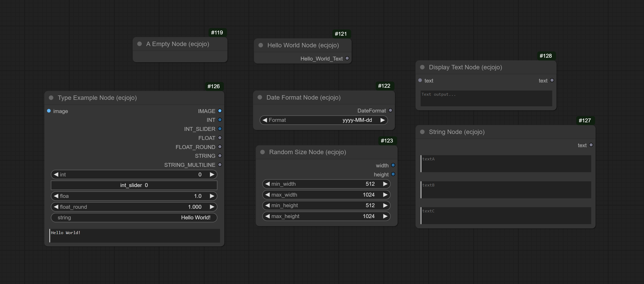Toggle collapse dot on Hello World Node
Screen dimensions: 644x284
[x=261, y=45]
